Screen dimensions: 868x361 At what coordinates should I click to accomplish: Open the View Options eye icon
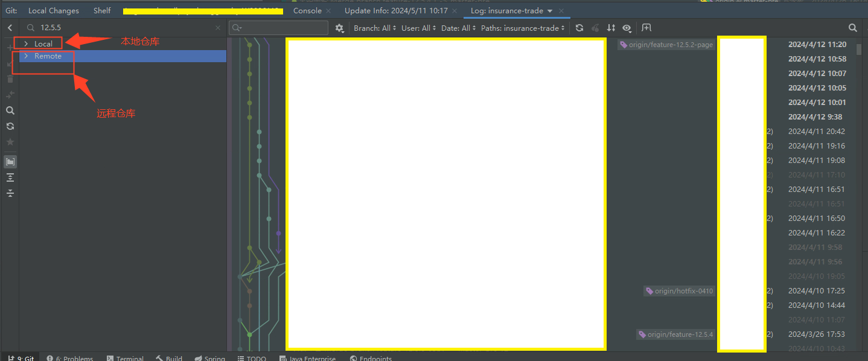(627, 28)
